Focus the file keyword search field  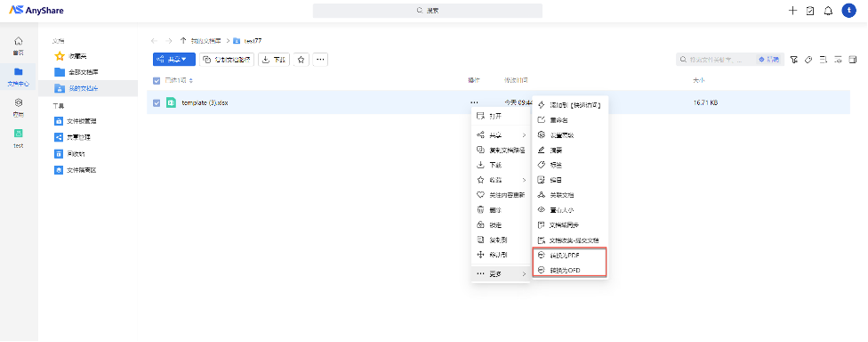715,60
